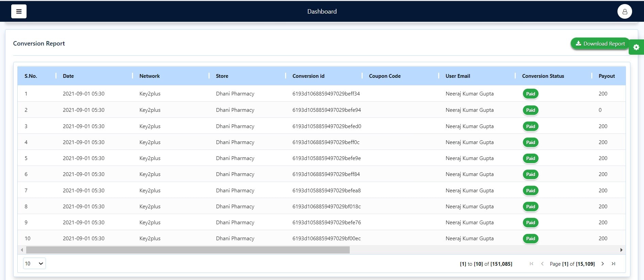Select conversion id 6193d1058859497029befe9e
The height and width of the screenshot is (280, 644).
coord(327,158)
